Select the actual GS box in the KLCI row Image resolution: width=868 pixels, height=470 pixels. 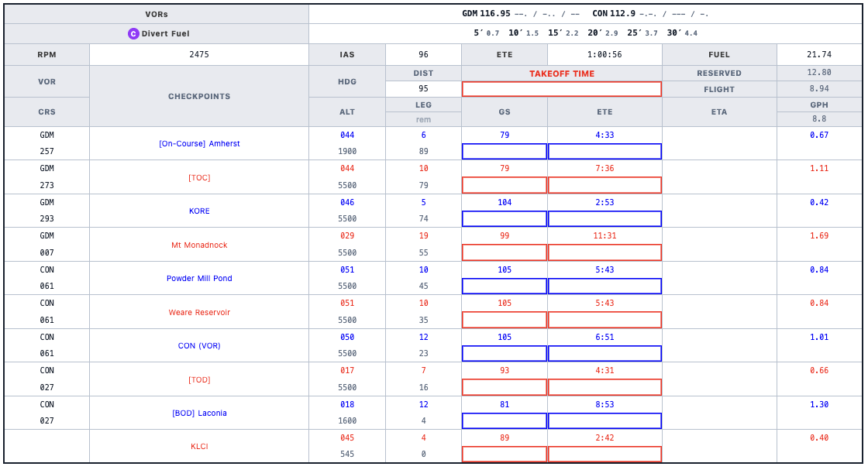click(505, 455)
